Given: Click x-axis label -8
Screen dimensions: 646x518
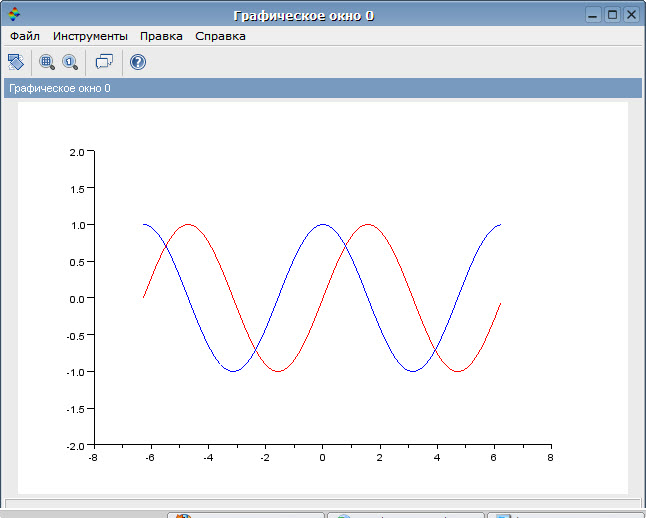Looking at the screenshot, I should [x=93, y=457].
